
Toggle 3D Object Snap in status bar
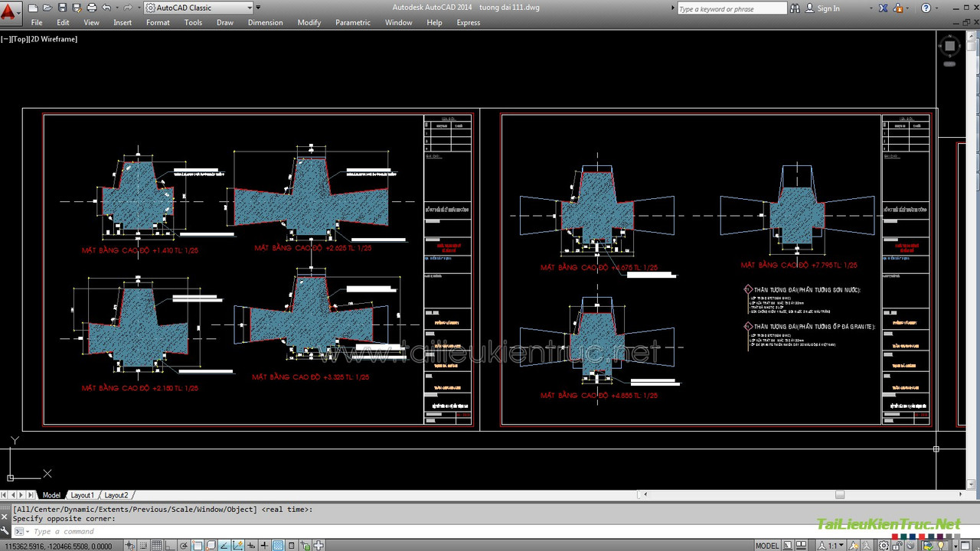pos(211,545)
